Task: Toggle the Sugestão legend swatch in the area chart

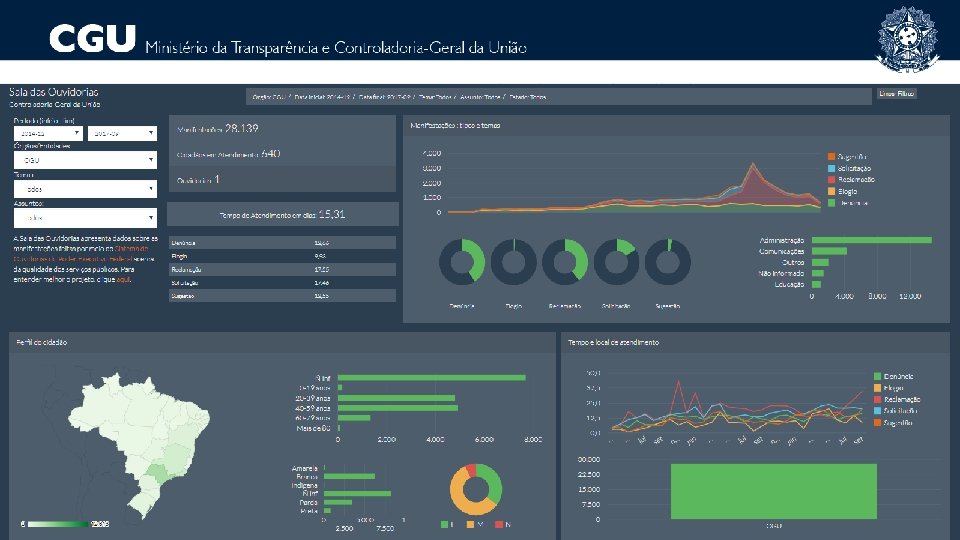Action: click(831, 157)
